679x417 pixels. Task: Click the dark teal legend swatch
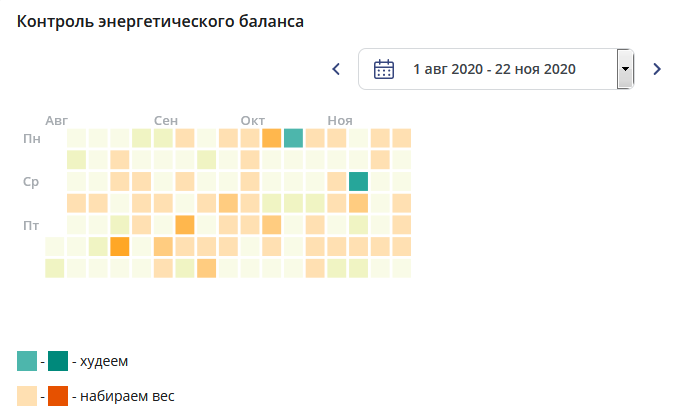pos(58,361)
